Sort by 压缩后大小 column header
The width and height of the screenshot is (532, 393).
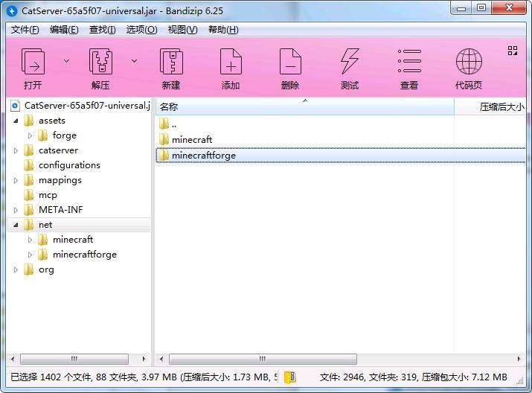coord(490,107)
